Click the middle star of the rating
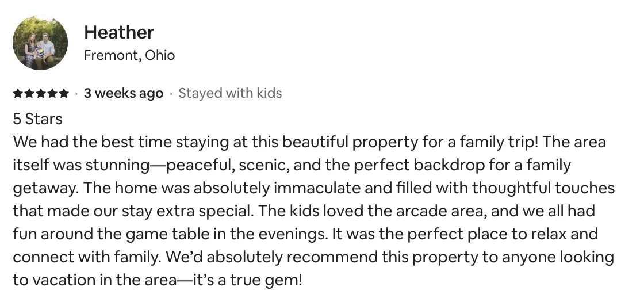Image resolution: width=644 pixels, height=298 pixels. tap(41, 94)
